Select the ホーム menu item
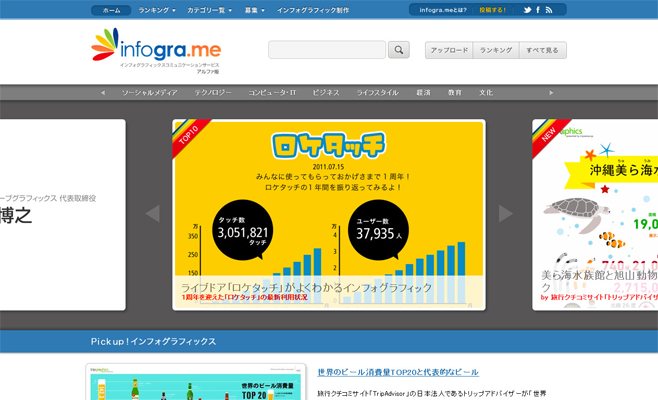The image size is (658, 400). tap(111, 10)
